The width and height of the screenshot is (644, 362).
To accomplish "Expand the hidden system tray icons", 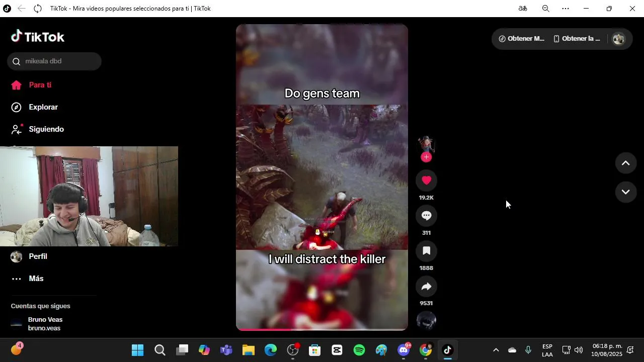I will click(x=496, y=350).
